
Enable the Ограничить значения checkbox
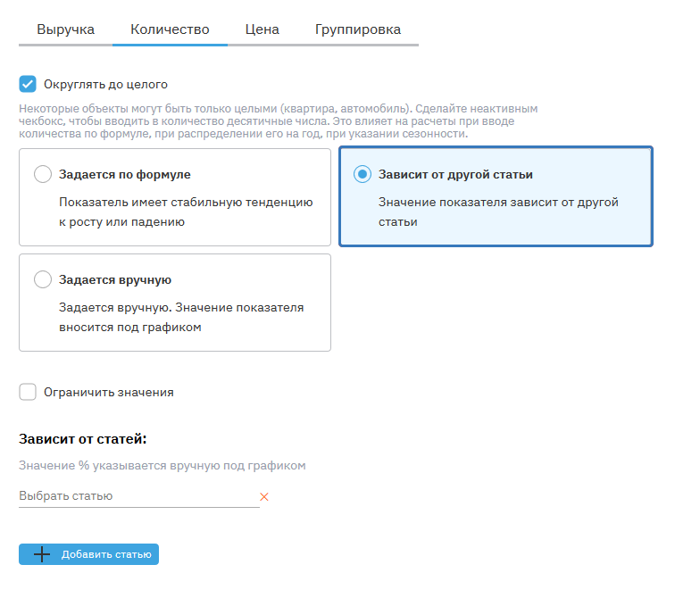(28, 392)
